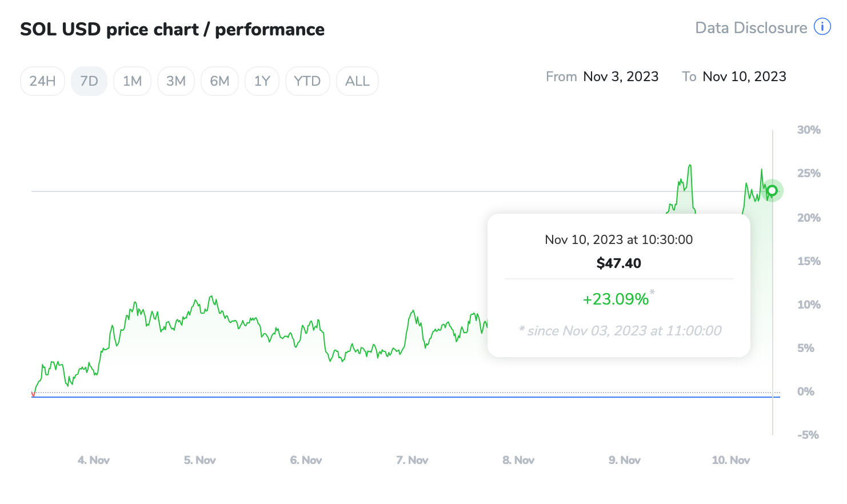This screenshot has height=504, width=847.
Task: Choose the YTD time range
Action: (x=307, y=81)
